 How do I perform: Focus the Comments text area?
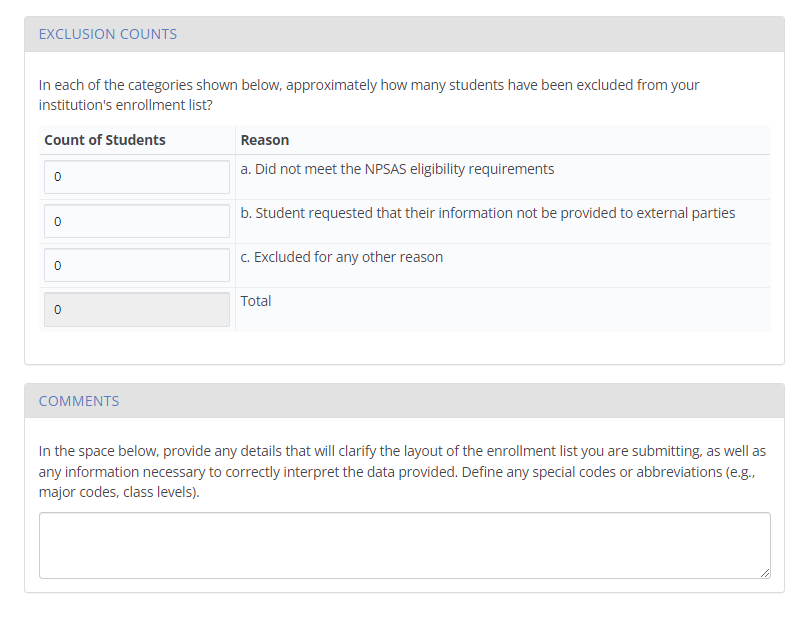404,545
